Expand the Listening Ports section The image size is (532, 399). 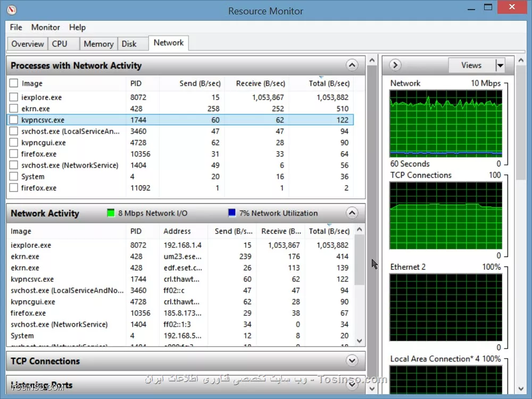pyautogui.click(x=352, y=385)
